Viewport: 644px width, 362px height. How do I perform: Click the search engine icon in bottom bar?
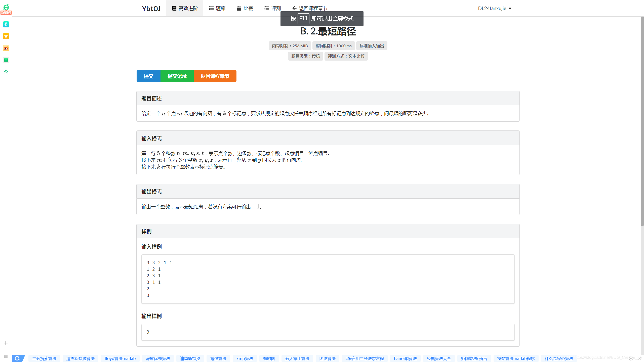pos(17,358)
